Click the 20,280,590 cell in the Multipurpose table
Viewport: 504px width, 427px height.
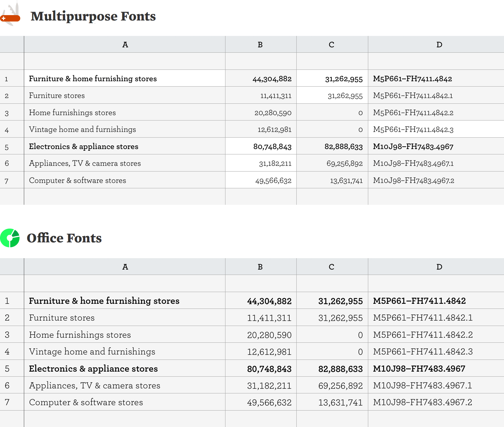[261, 112]
